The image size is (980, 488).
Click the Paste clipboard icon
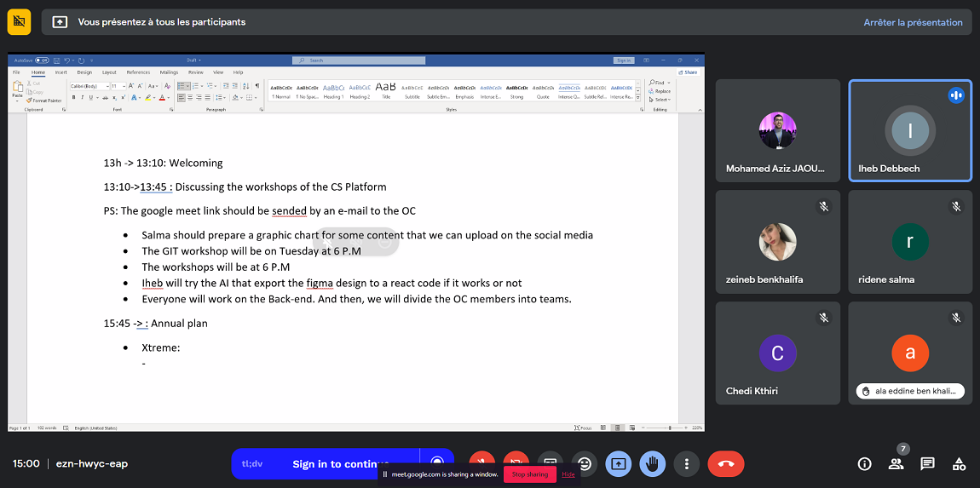(18, 86)
